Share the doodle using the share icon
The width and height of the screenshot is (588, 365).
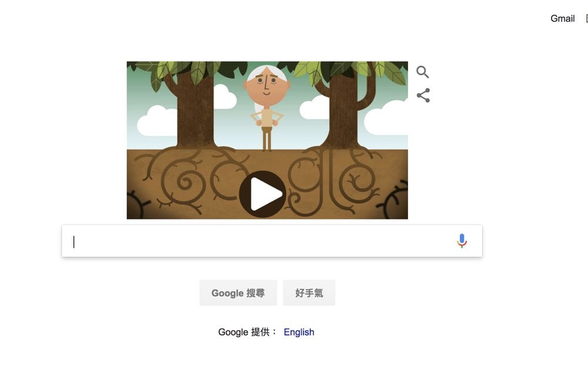pyautogui.click(x=423, y=95)
